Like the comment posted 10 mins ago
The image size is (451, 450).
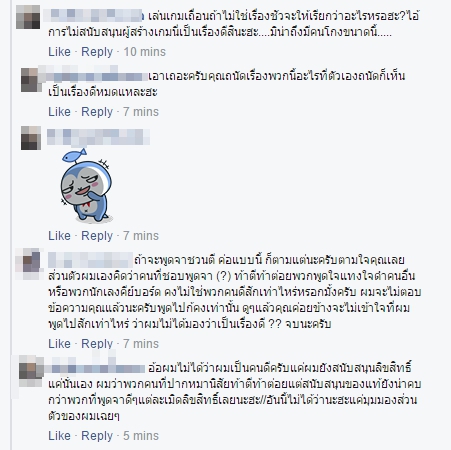[59, 52]
